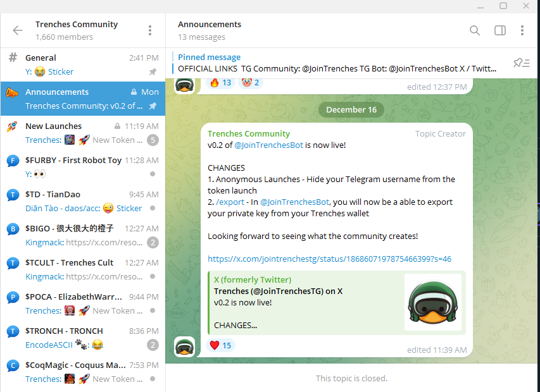Click the $CoqMagic topic avatar
Screen dimensions: 540x392
tap(13, 365)
